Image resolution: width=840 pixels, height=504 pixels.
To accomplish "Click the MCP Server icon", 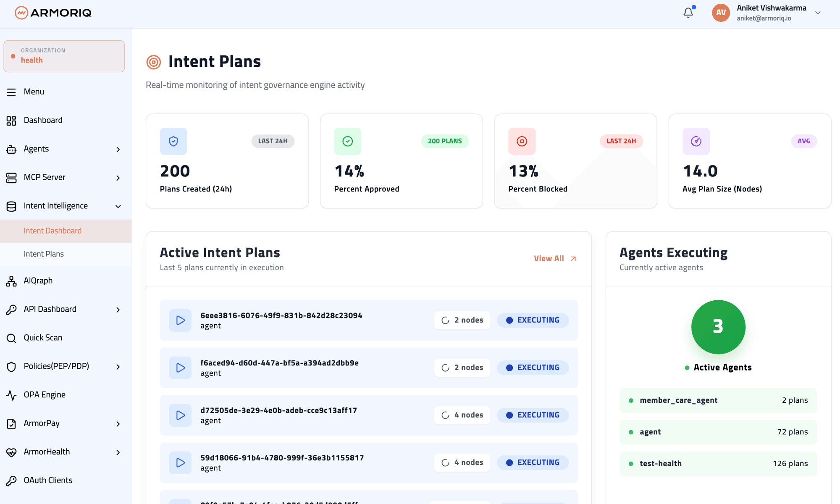I will pyautogui.click(x=11, y=178).
